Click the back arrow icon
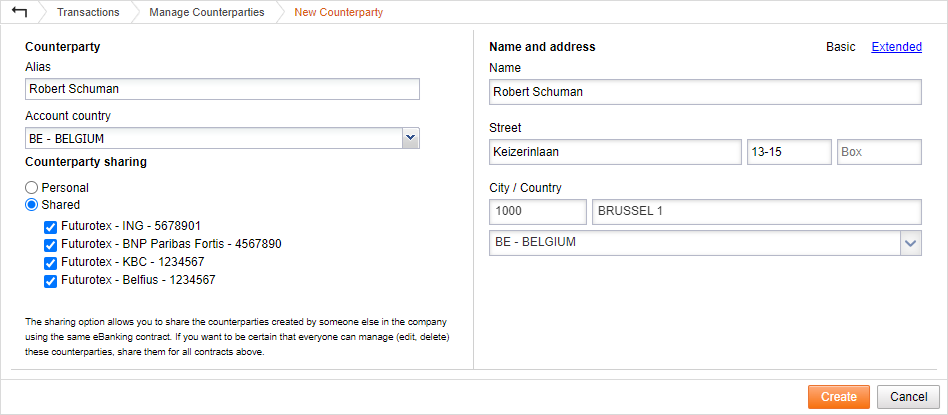Image resolution: width=948 pixels, height=415 pixels. [19, 12]
